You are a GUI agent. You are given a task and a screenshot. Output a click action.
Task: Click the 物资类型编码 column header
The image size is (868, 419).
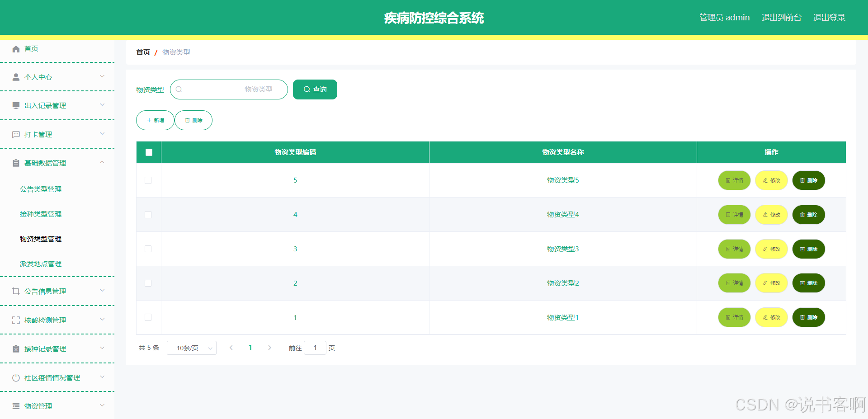(295, 152)
